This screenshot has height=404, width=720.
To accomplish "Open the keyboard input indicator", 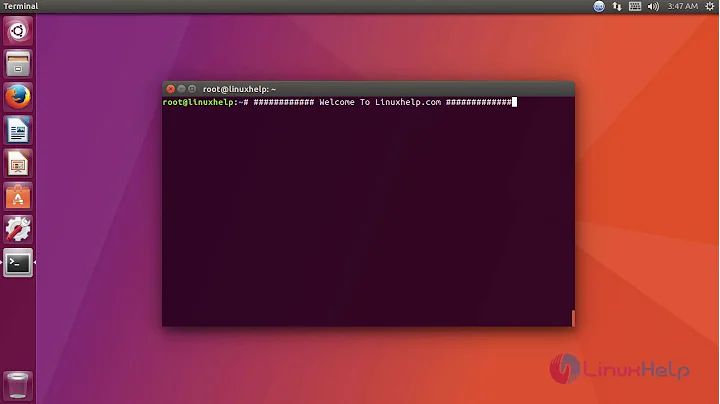I will click(x=635, y=6).
